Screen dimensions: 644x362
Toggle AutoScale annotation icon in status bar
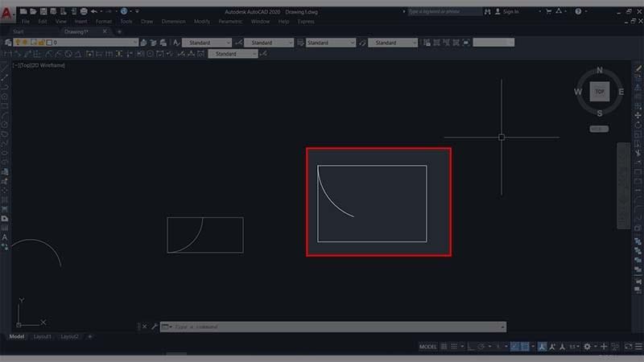(552, 347)
